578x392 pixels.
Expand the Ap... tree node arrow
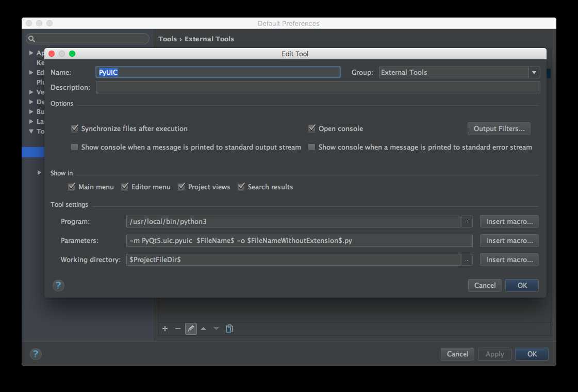pos(31,53)
